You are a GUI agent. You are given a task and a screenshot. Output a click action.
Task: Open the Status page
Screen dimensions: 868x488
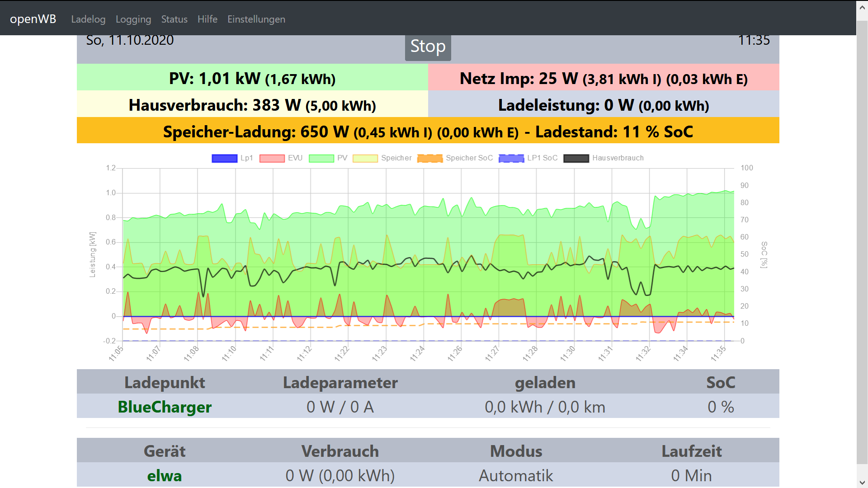(x=174, y=19)
